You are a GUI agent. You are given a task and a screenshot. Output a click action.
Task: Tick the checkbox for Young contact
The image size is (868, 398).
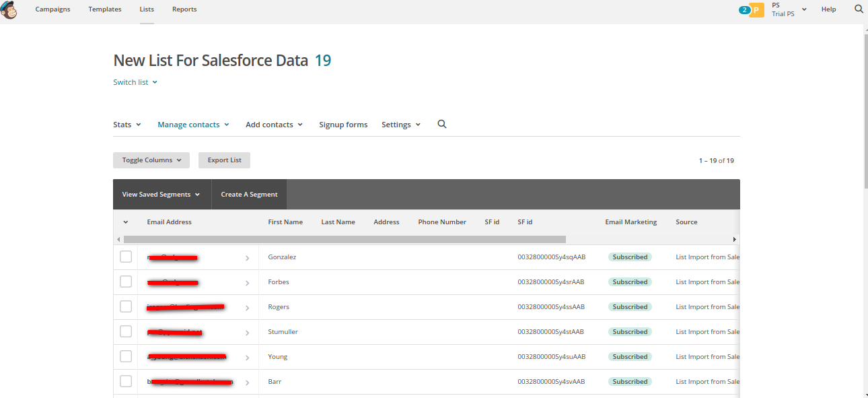pyautogui.click(x=126, y=356)
